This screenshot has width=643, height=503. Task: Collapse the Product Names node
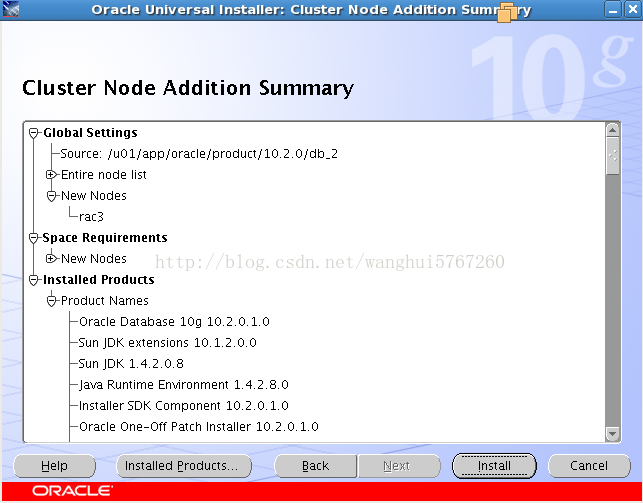click(x=51, y=301)
